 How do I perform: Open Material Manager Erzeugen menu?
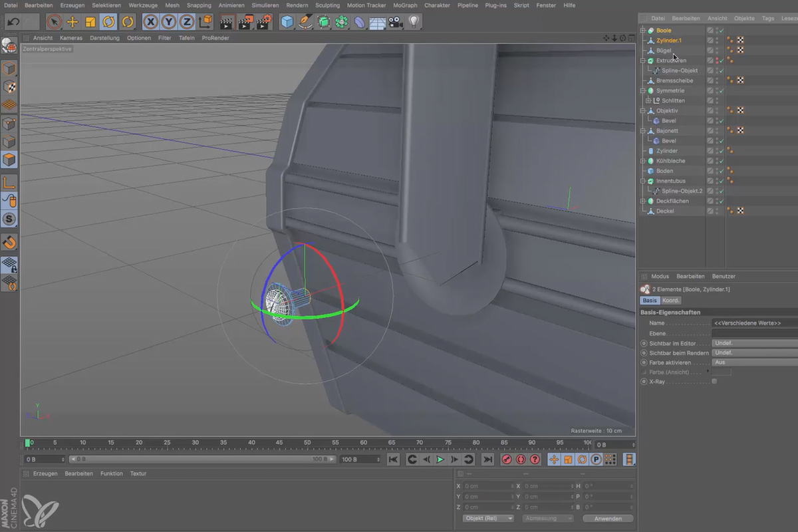45,473
